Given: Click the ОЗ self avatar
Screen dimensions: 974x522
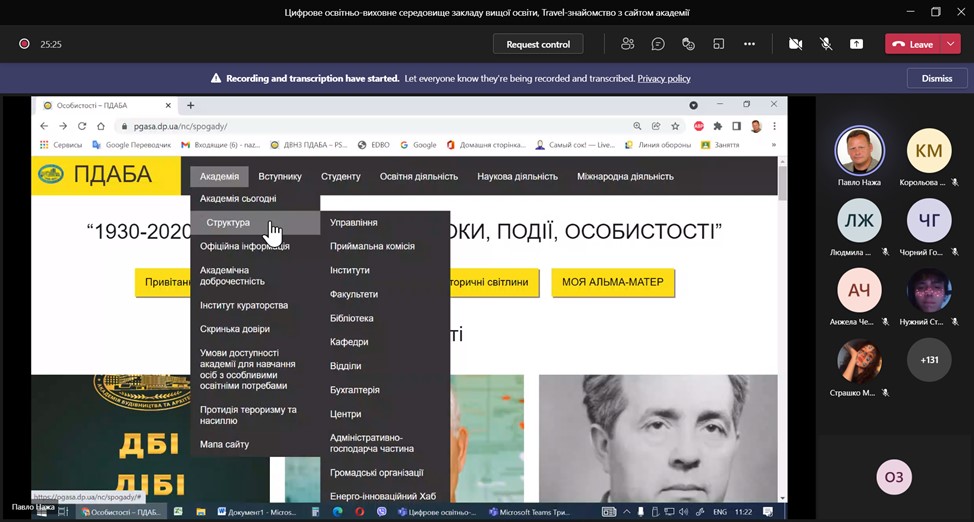Looking at the screenshot, I should point(894,477).
